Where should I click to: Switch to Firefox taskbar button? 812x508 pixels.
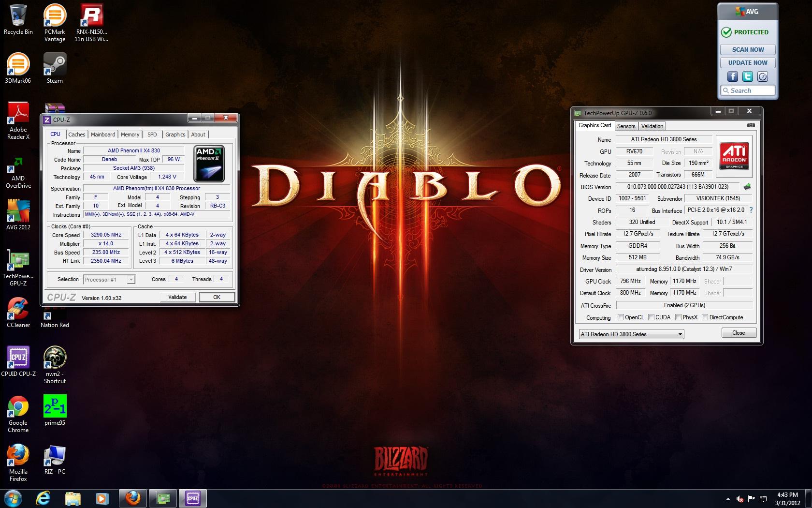pos(132,498)
